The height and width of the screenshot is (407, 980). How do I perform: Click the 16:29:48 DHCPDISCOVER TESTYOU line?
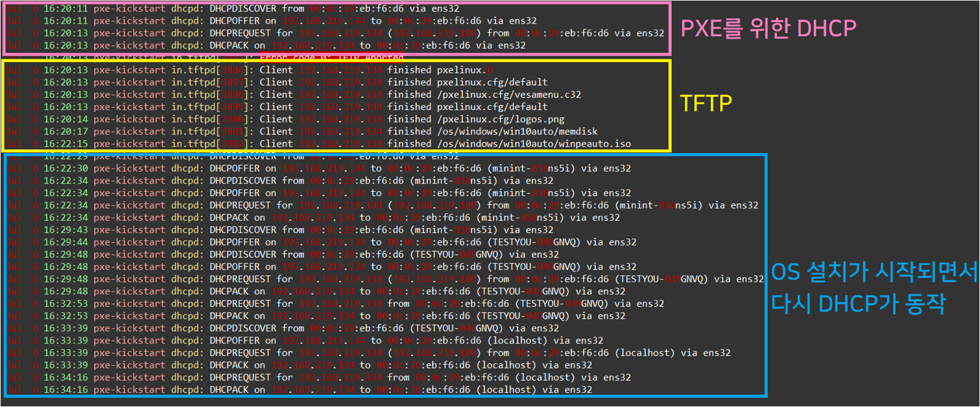pos(283,255)
